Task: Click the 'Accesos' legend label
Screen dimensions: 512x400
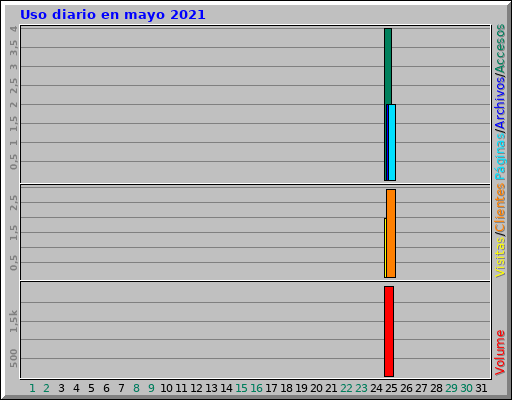Action: [x=500, y=49]
